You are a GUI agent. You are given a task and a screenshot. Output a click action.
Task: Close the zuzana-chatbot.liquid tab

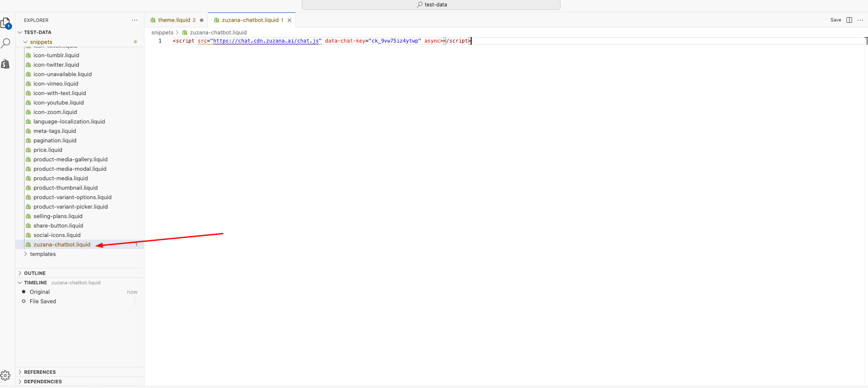[289, 20]
